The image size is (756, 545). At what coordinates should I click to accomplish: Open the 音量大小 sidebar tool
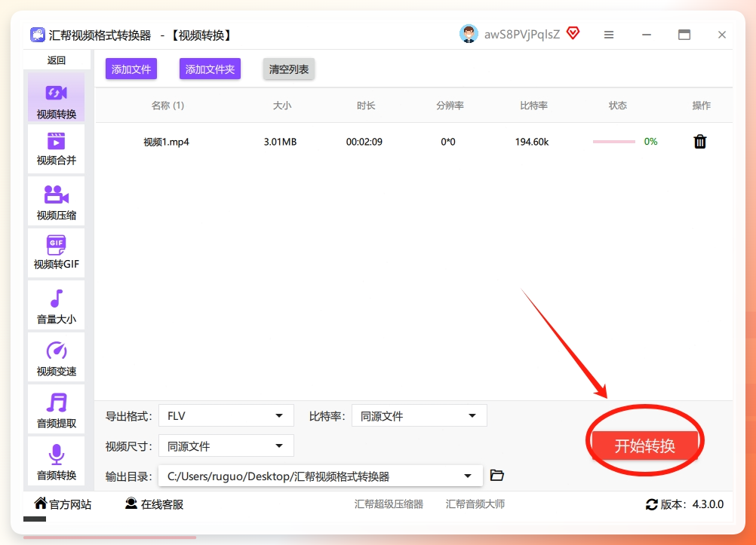(57, 305)
